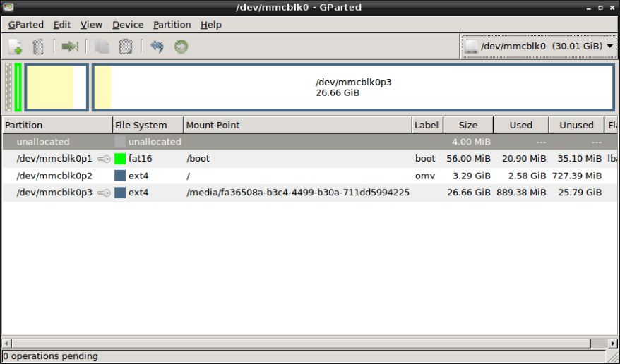Viewport: 620px width, 364px height.
Task: Click the key icon beside /dev/mmcblk0p1
Action: point(104,159)
